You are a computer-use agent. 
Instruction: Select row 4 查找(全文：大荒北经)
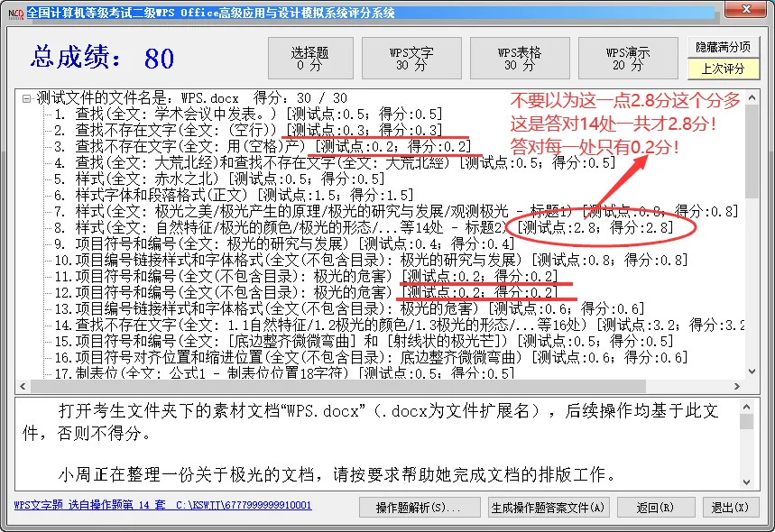(x=335, y=163)
